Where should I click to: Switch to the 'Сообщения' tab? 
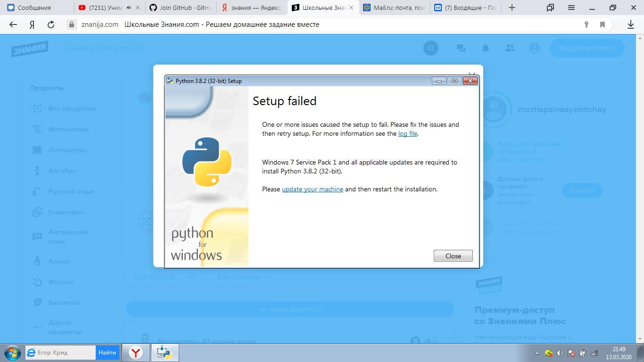click(x=37, y=8)
